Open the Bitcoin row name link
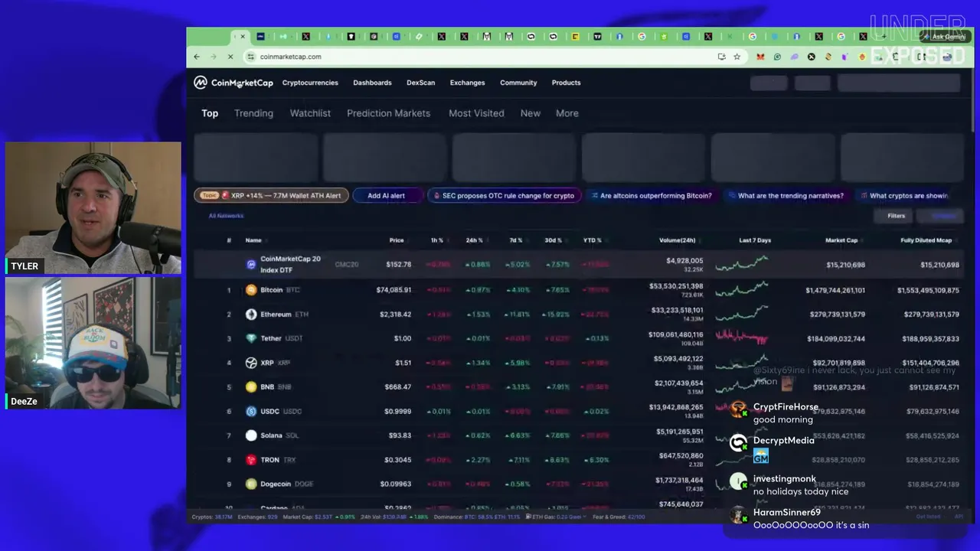The width and height of the screenshot is (980, 551). (x=272, y=290)
